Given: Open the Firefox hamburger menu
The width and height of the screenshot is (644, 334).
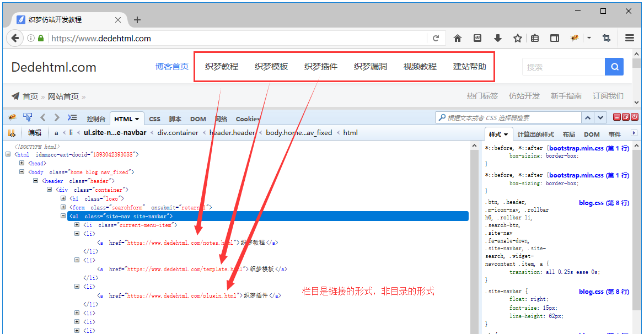Looking at the screenshot, I should 630,38.
